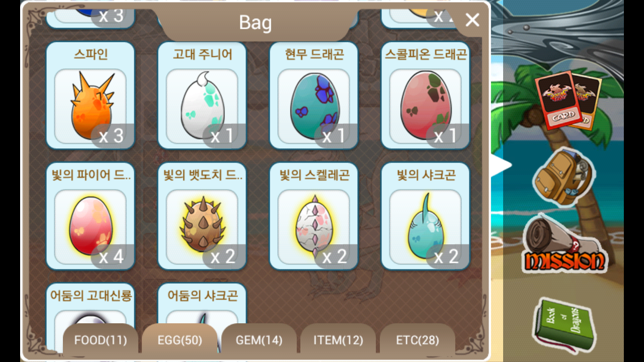Open the ETC(28) tab

pos(418,340)
